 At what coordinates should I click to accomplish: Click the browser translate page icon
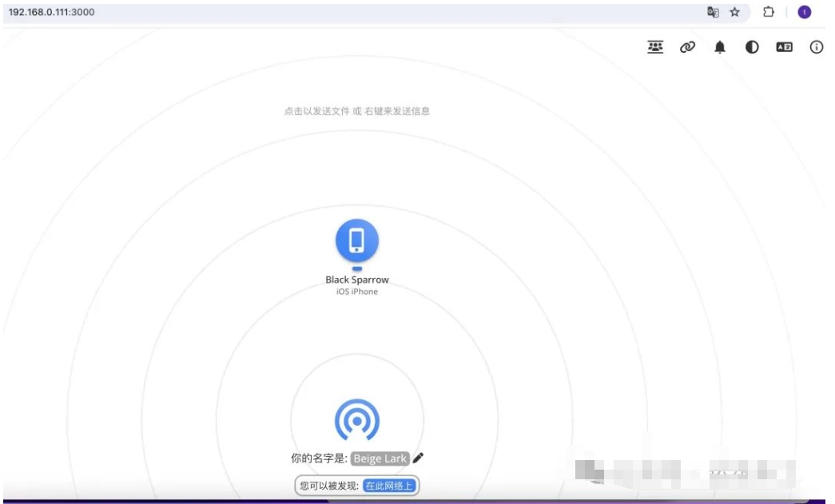pyautogui.click(x=713, y=12)
